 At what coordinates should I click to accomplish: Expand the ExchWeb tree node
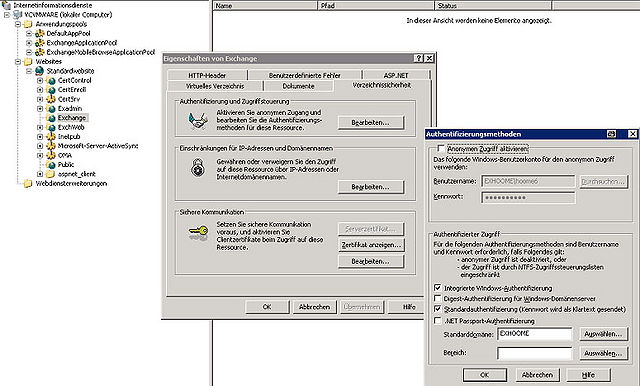[x=40, y=127]
